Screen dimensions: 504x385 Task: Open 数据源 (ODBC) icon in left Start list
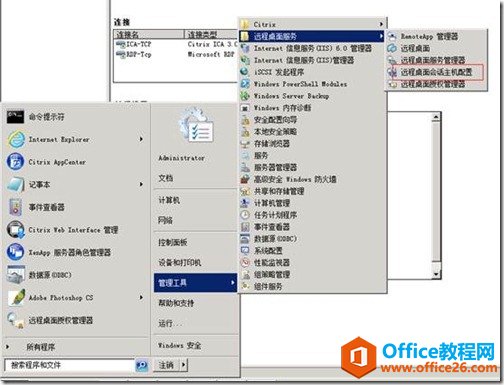point(15,275)
